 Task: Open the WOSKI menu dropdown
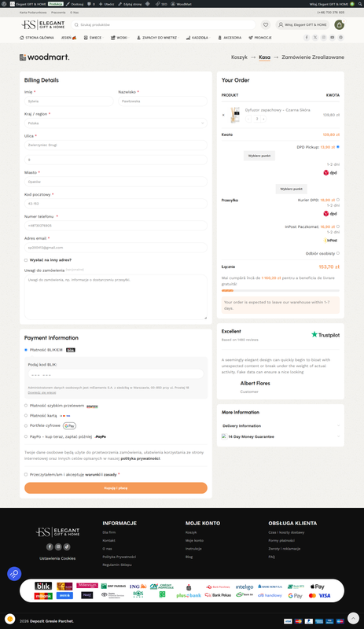[120, 37]
